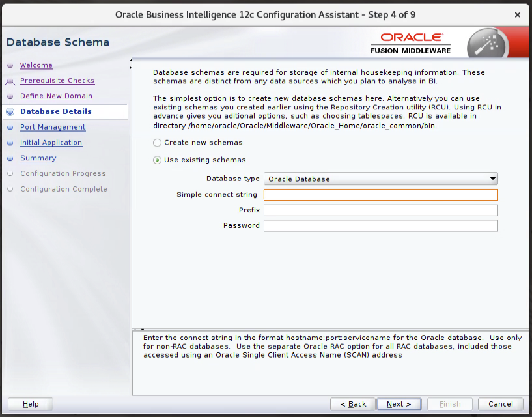Click into the Password field
Viewport: 532px width, 417px height.
381,226
